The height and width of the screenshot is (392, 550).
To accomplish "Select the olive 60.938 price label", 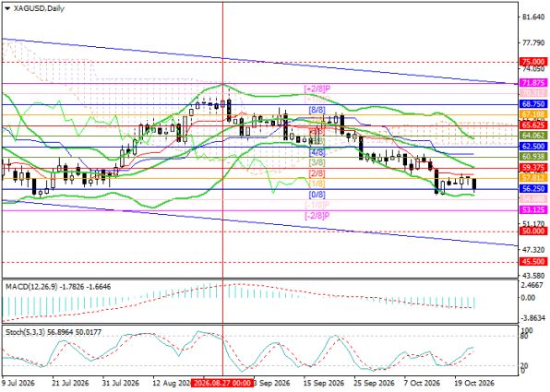I will 533,157.
